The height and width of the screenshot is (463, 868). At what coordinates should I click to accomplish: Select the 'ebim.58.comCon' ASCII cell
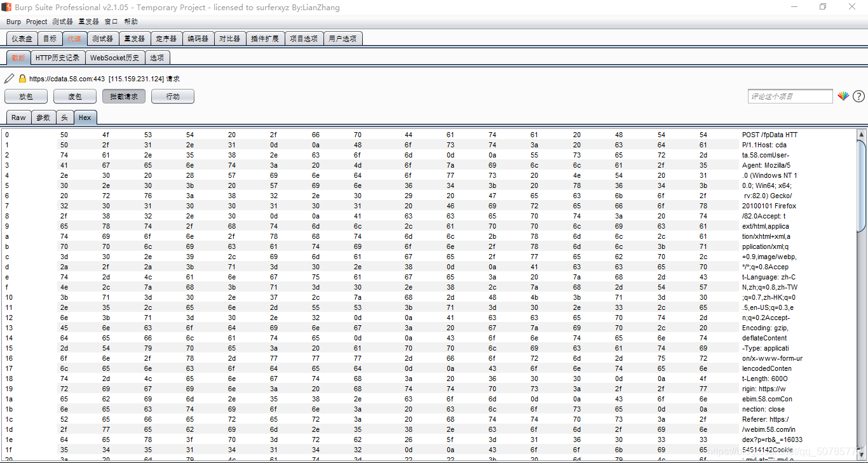point(767,399)
